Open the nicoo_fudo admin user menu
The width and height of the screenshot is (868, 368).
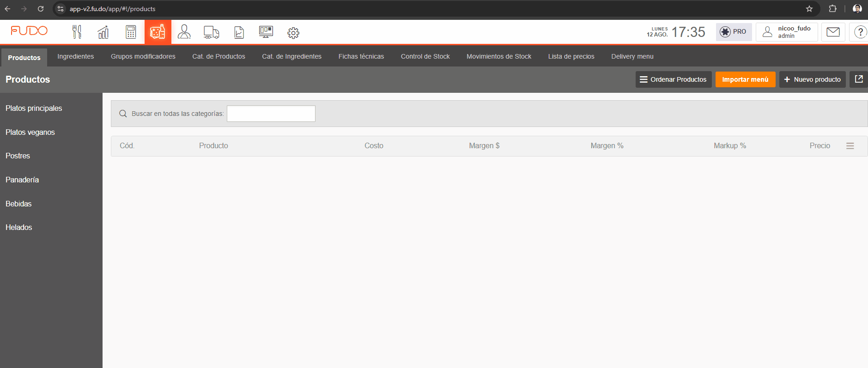(787, 32)
